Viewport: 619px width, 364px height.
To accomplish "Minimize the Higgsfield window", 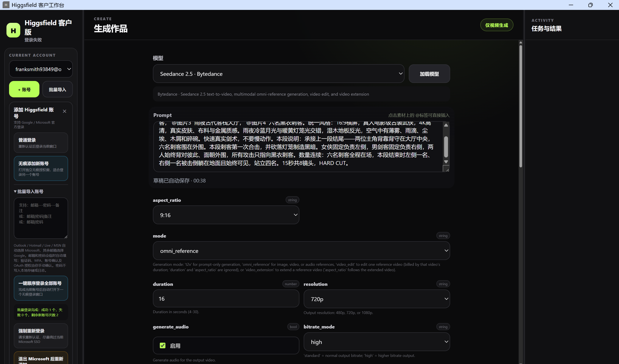I will tap(571, 5).
